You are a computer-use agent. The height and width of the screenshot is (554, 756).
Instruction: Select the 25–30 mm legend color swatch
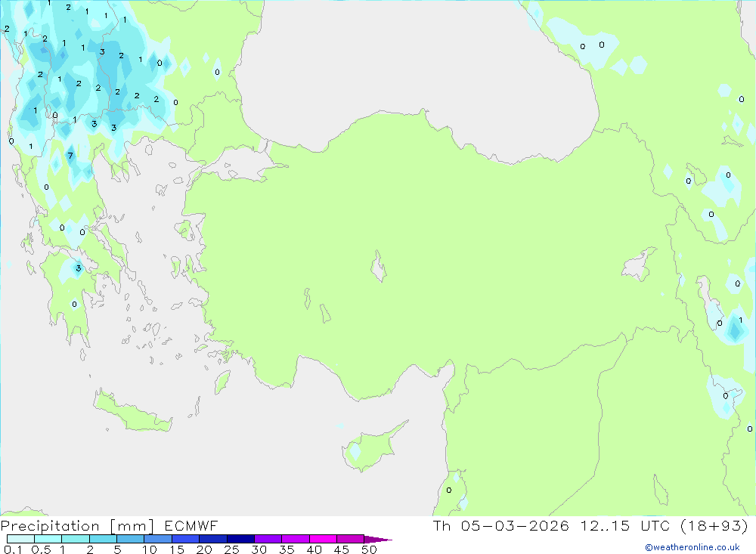point(240,539)
